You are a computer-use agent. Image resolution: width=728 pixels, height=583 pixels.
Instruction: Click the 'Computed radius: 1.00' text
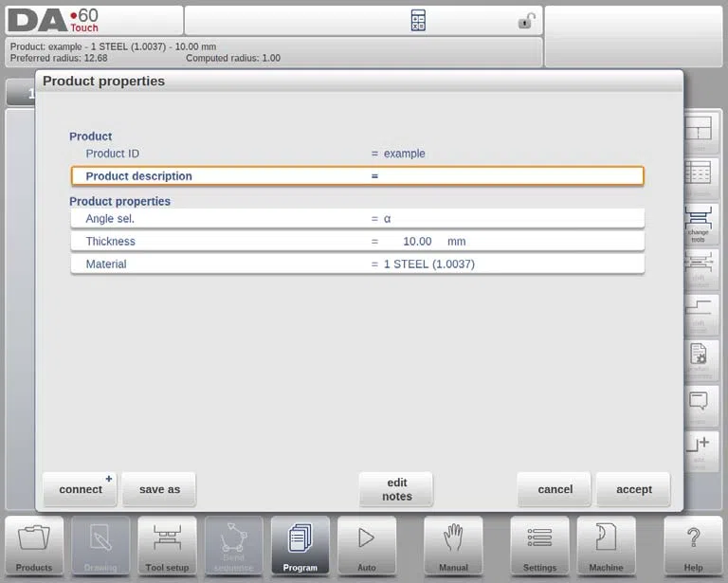coord(233,59)
